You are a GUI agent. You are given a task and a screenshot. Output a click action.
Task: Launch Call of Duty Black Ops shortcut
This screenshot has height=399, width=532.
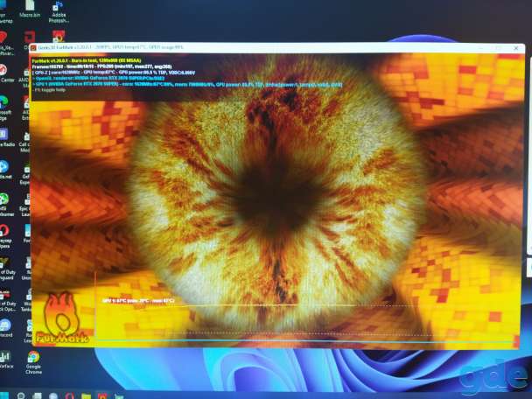(x=7, y=300)
